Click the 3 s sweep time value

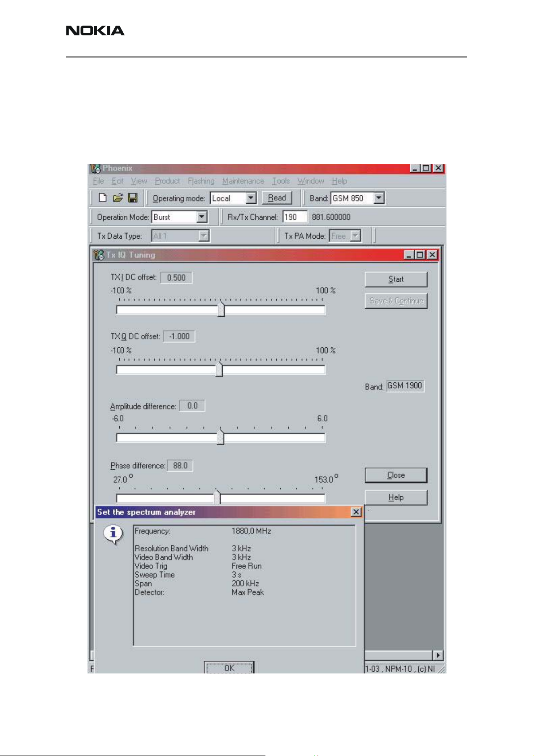237,575
